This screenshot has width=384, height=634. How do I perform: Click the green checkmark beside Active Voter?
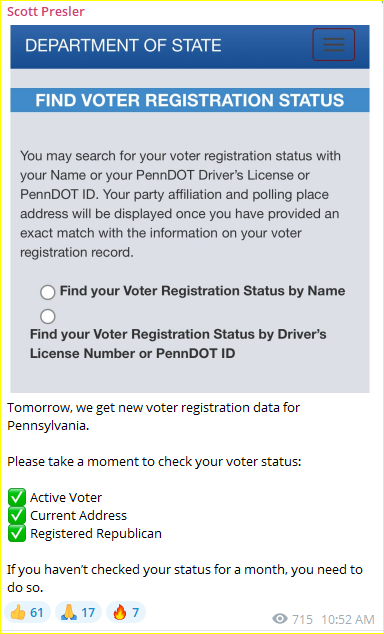17,497
